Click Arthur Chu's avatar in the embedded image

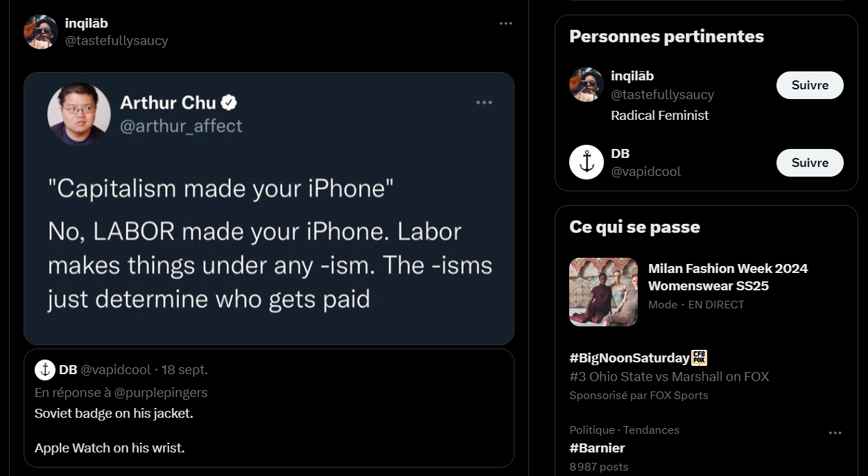(79, 114)
